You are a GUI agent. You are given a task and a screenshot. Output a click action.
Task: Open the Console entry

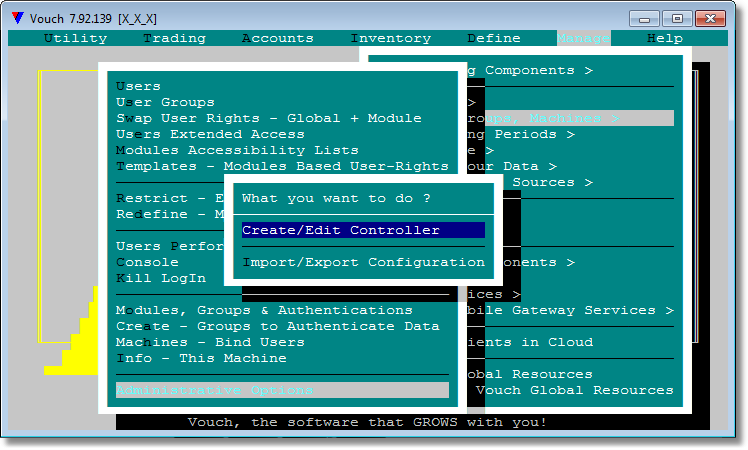tap(147, 262)
